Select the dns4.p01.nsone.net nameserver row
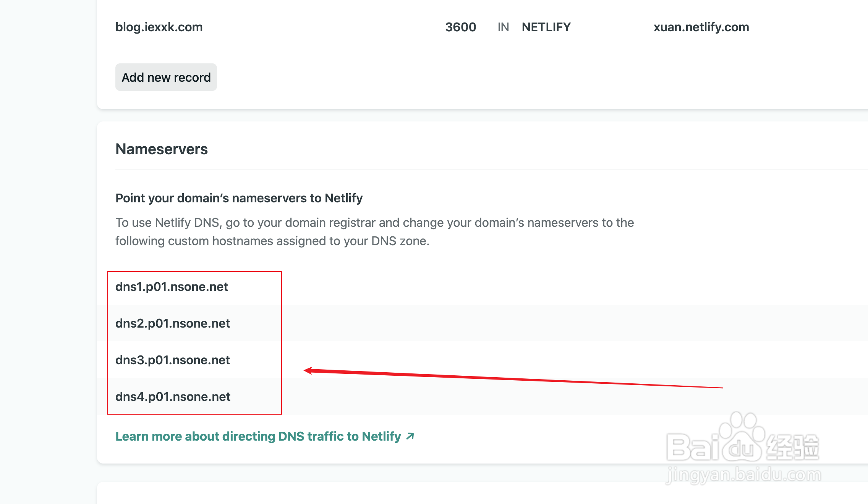The width and height of the screenshot is (868, 504). pos(173,397)
